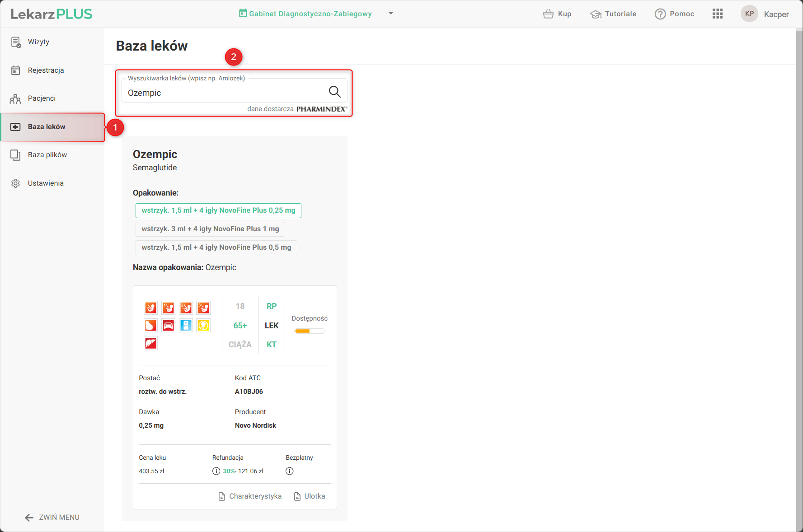Click the PHARMINDEX data provider logo
The height and width of the screenshot is (532, 803).
[322, 109]
